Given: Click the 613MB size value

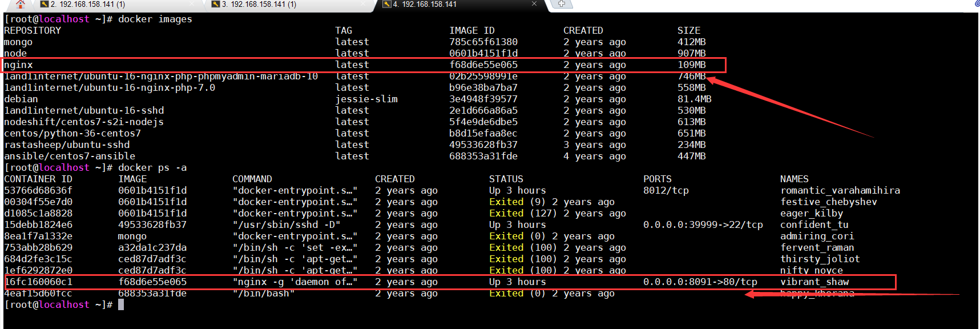Looking at the screenshot, I should click(692, 122).
